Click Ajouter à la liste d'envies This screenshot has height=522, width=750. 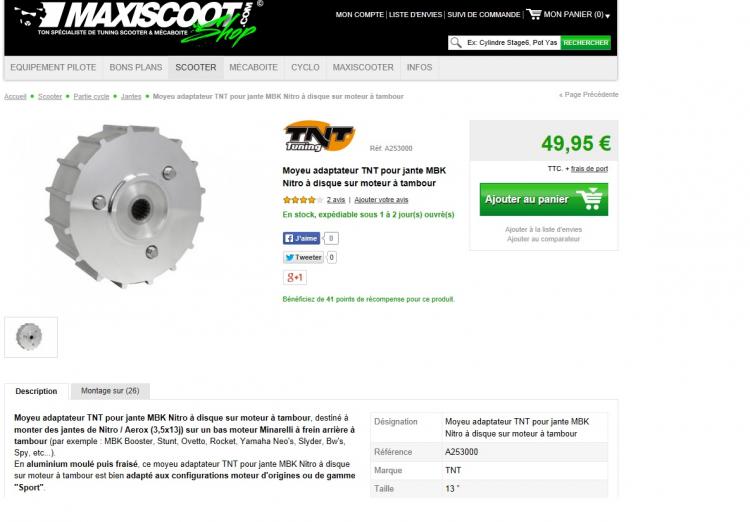[x=543, y=230]
